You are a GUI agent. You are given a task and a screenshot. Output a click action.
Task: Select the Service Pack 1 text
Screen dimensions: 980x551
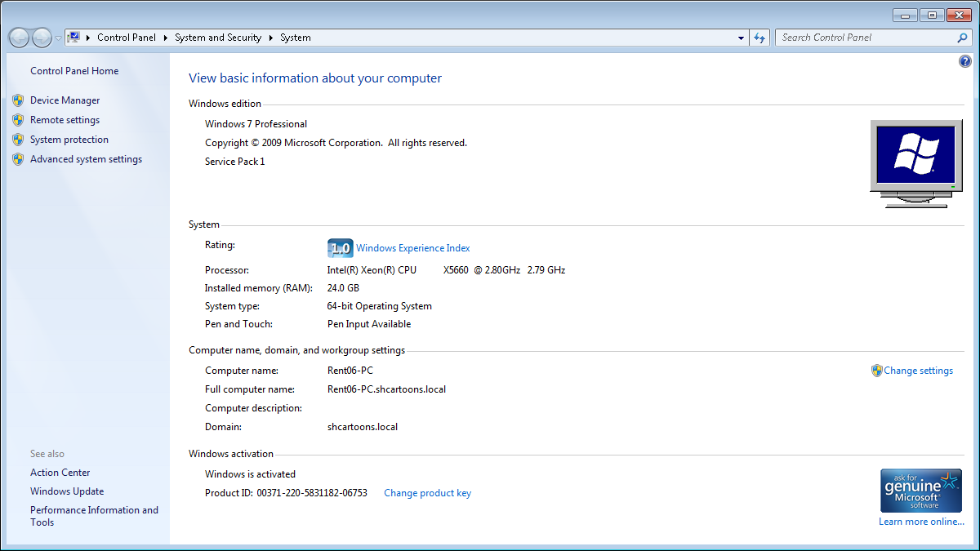(235, 162)
